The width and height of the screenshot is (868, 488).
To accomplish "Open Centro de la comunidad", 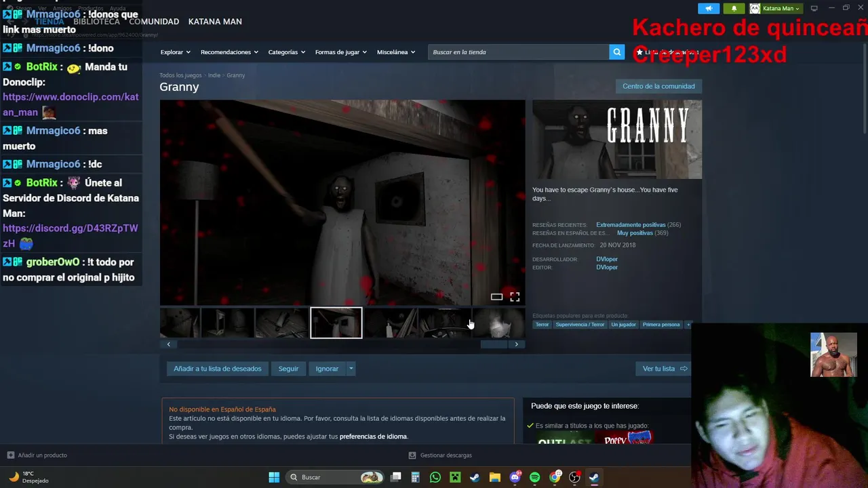I will 658,86.
